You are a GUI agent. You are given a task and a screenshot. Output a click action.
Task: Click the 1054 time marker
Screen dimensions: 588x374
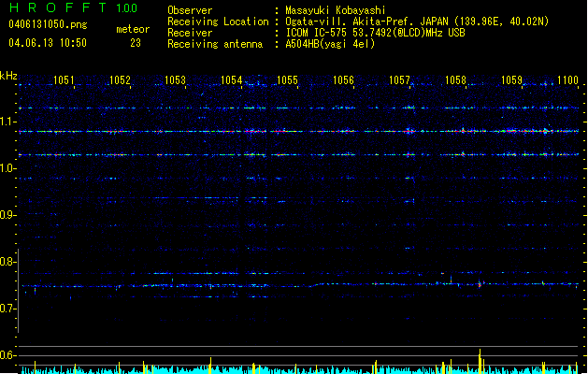pos(232,79)
